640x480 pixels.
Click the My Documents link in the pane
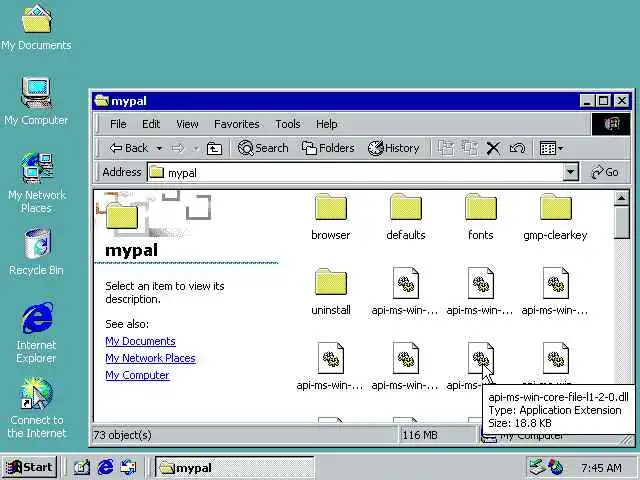pos(140,341)
